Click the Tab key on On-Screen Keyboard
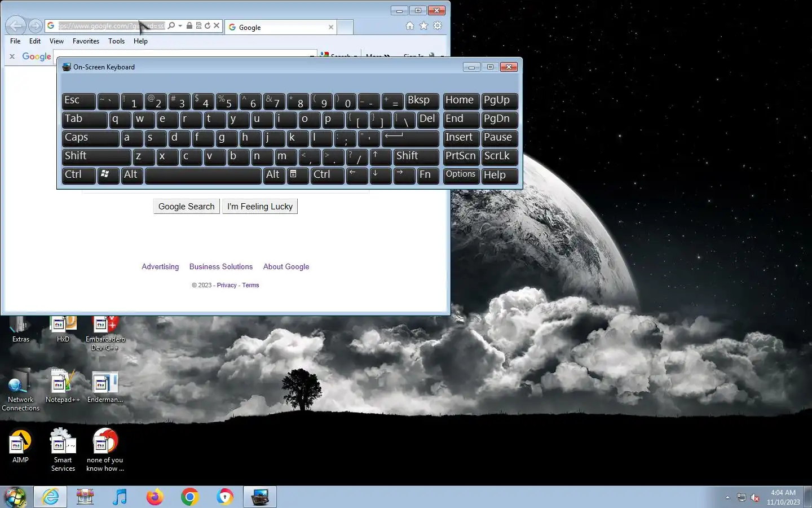The height and width of the screenshot is (508, 812). point(84,120)
